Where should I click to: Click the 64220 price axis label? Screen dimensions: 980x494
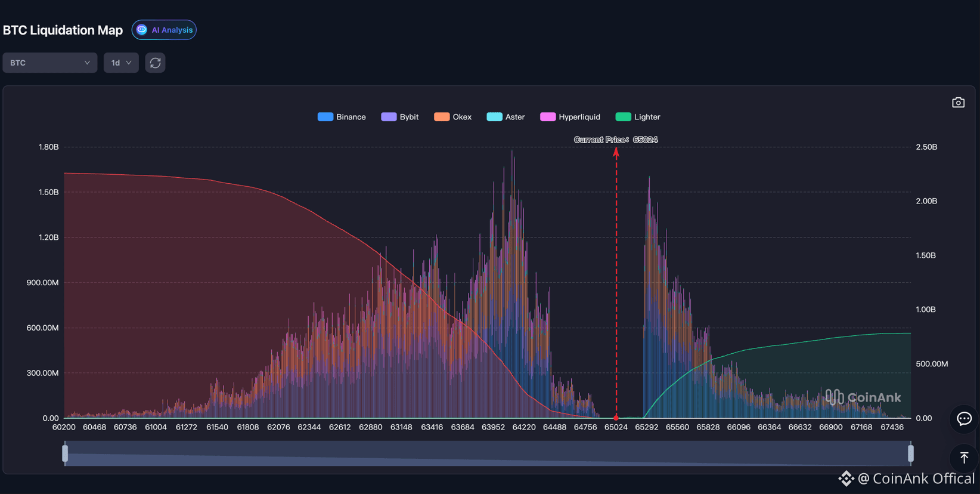coord(524,427)
